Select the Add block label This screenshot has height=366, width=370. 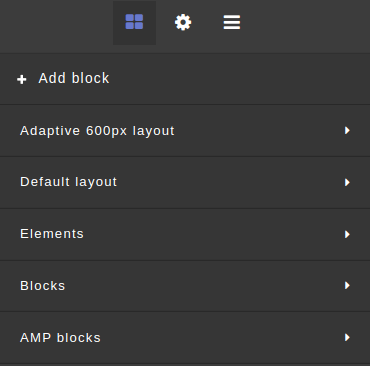(74, 78)
